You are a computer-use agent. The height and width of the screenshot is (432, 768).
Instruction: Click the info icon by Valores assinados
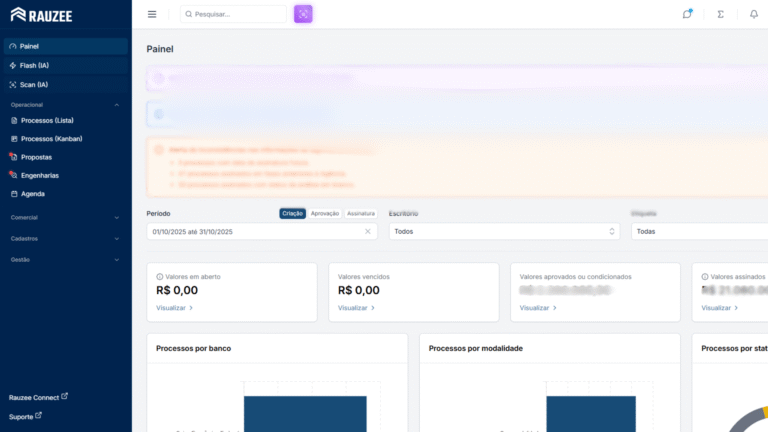click(x=705, y=277)
